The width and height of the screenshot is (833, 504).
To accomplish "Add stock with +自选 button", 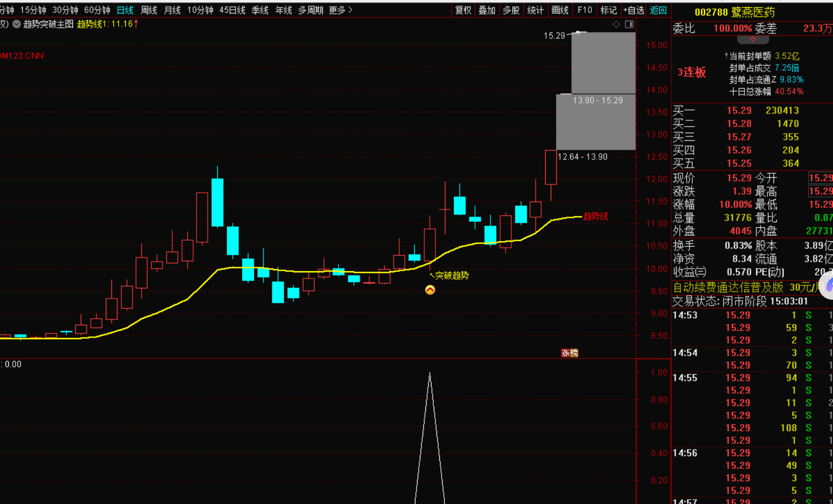I will point(634,10).
